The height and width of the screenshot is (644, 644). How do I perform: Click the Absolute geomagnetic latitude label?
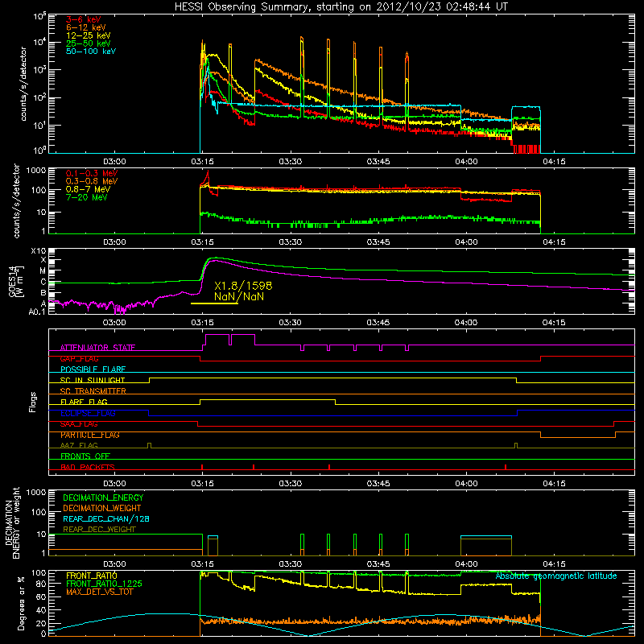point(556,576)
